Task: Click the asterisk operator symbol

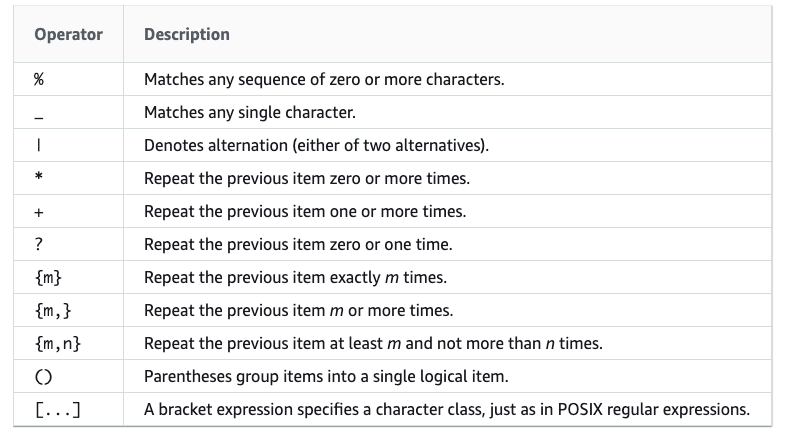Action: (39, 176)
